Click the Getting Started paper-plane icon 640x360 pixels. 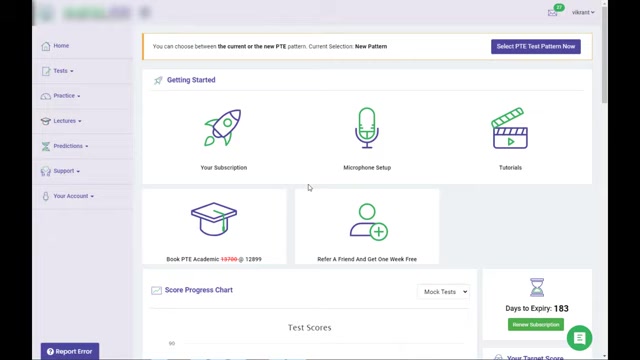pyautogui.click(x=158, y=80)
